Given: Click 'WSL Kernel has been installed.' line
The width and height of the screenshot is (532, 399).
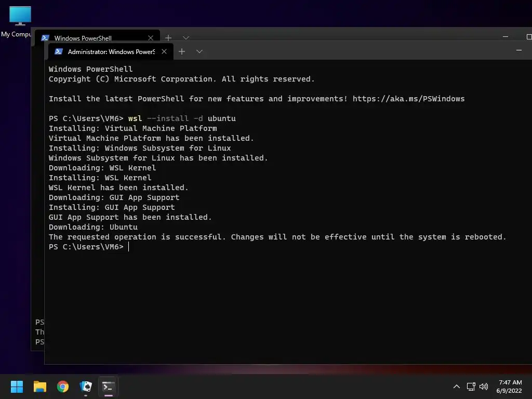Looking at the screenshot, I should coord(118,188).
